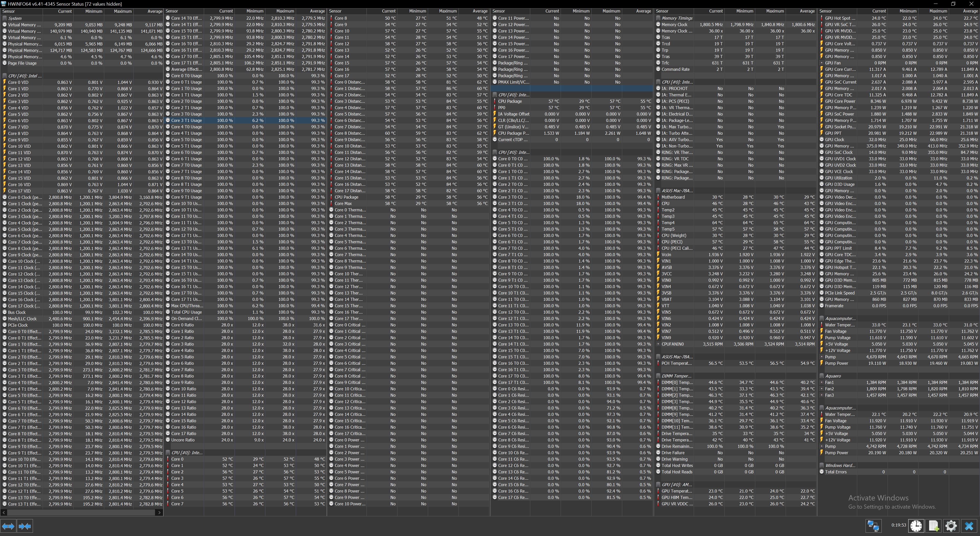Viewport: 980px width, 536px height.
Task: Select the System sensor group header
Action: 15,18
